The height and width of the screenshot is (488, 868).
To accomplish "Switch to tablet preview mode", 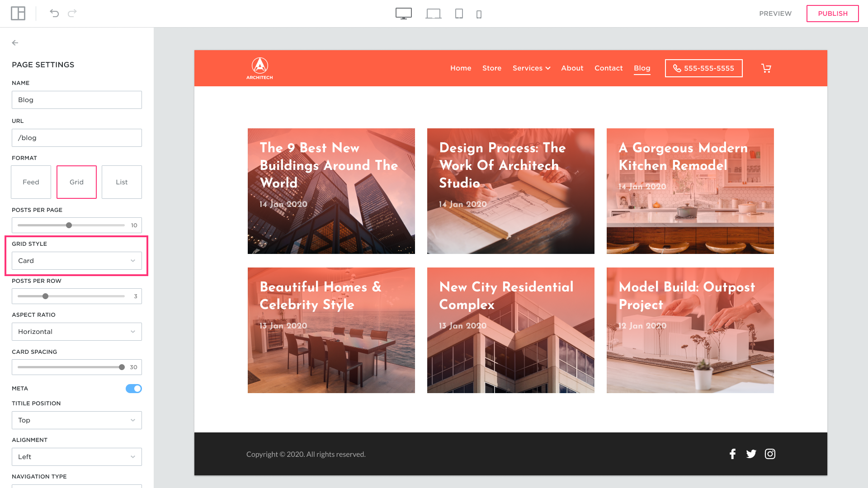I will 459,14.
